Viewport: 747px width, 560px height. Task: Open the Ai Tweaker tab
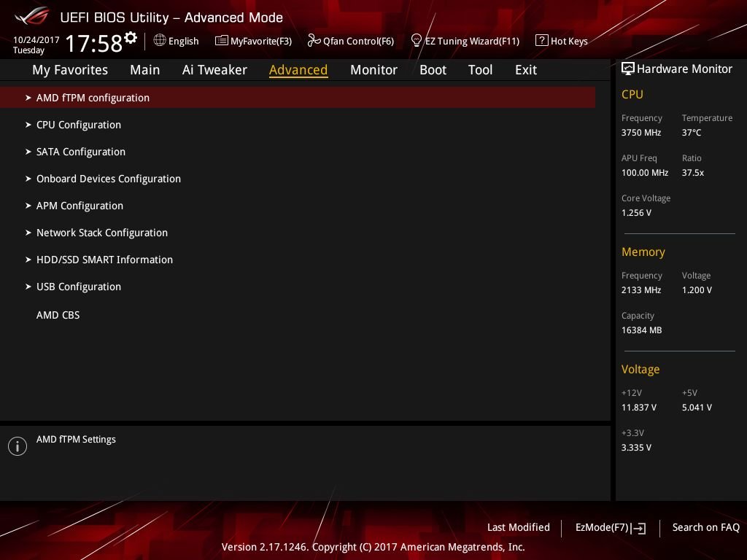coord(214,70)
